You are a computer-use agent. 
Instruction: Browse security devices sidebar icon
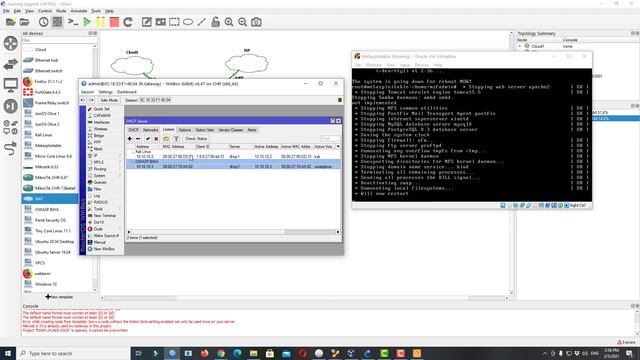tap(11, 106)
